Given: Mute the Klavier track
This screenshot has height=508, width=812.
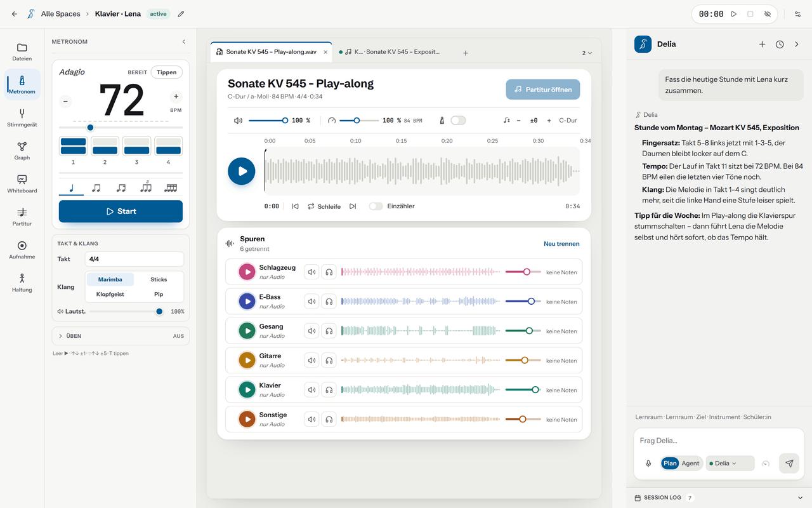Looking at the screenshot, I should (x=311, y=390).
